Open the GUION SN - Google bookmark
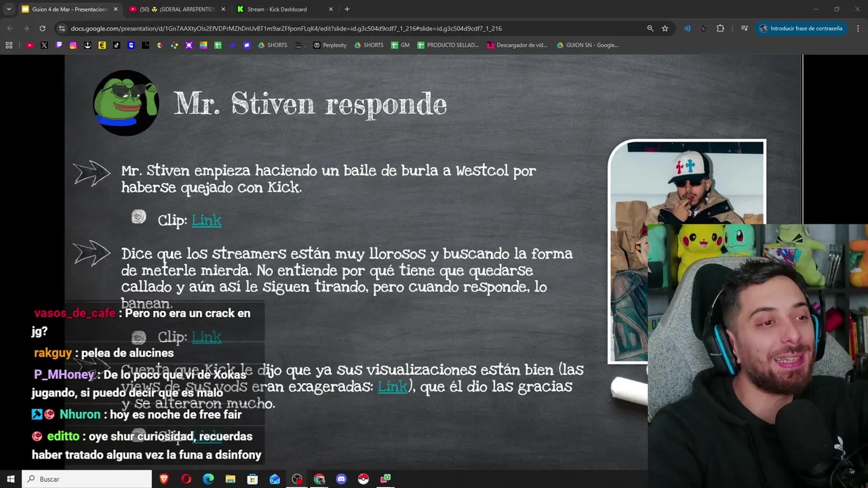The width and height of the screenshot is (868, 488). click(587, 45)
